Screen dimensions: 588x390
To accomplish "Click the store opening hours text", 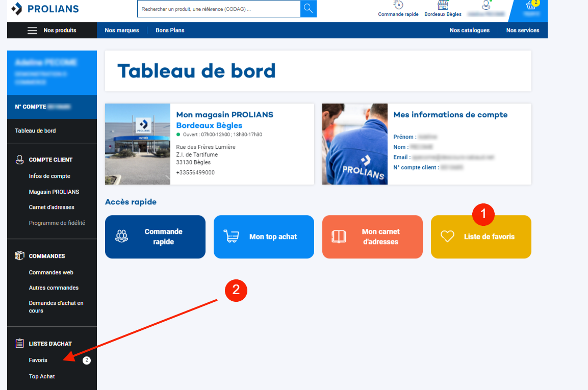I will point(222,134).
